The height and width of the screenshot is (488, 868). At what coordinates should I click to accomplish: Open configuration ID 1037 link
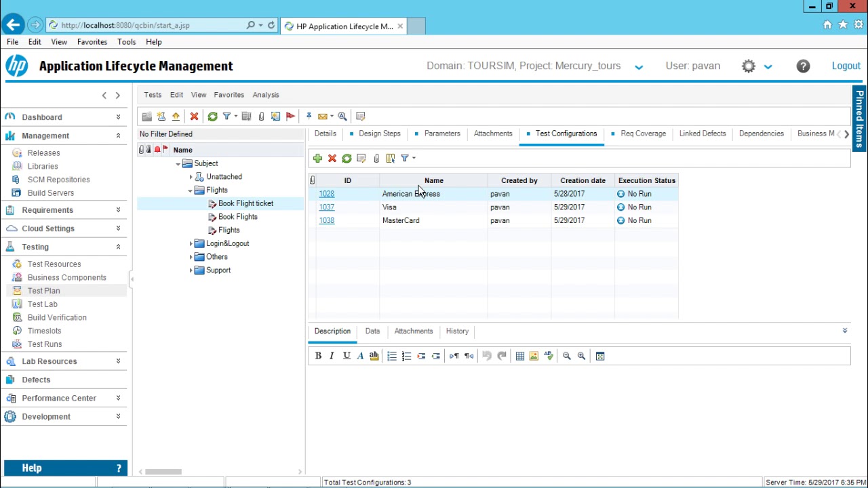[327, 207]
